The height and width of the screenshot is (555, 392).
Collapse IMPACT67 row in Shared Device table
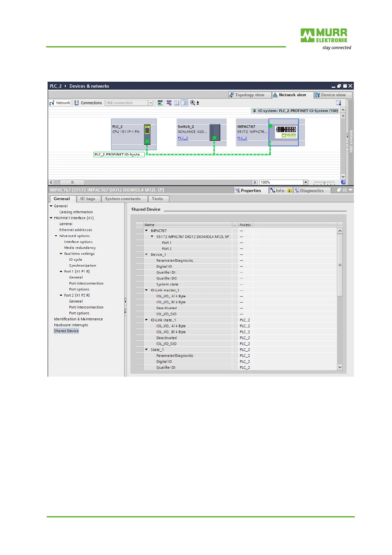pyautogui.click(x=147, y=231)
